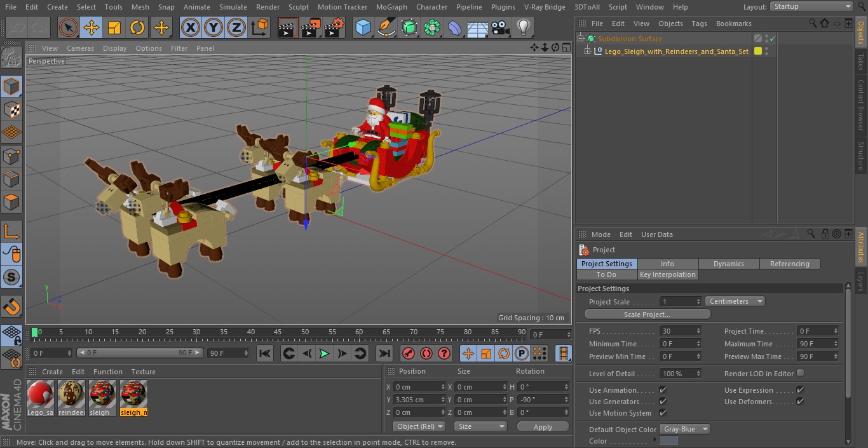Viewport: 868px width, 448px height.
Task: Toggle Y axis lock
Action: click(214, 27)
